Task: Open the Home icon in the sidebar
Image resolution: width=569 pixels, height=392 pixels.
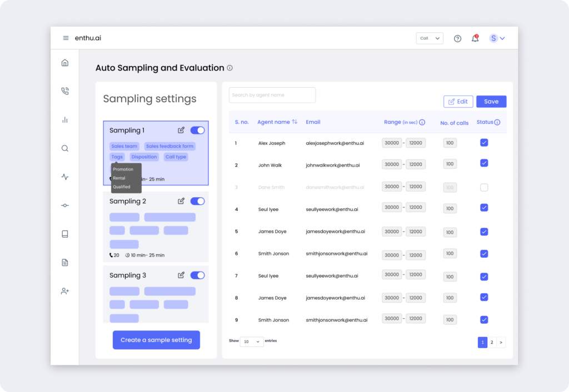Action: coord(64,63)
